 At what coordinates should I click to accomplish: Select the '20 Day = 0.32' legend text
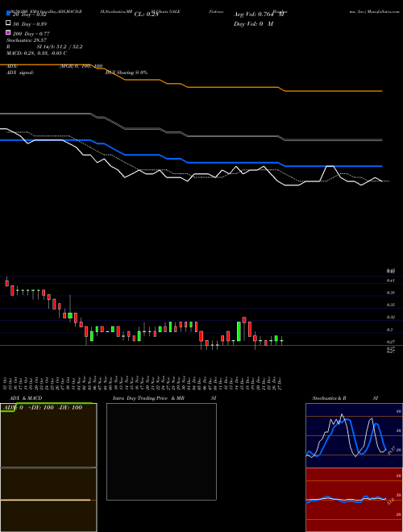point(30,15)
